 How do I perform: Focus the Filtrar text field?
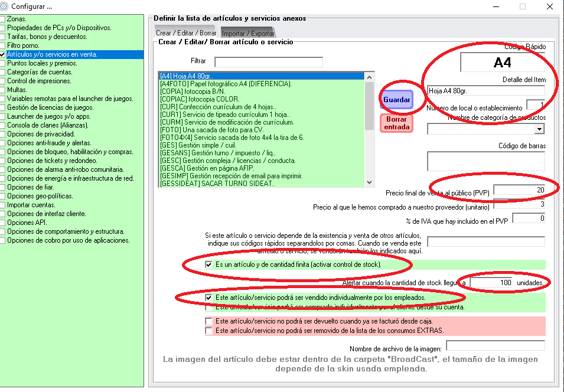pos(268,62)
